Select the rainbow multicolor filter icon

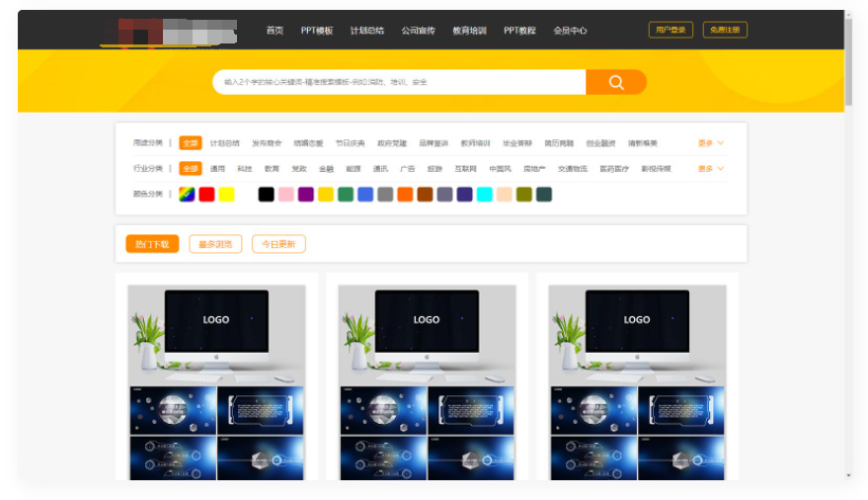[x=187, y=195]
